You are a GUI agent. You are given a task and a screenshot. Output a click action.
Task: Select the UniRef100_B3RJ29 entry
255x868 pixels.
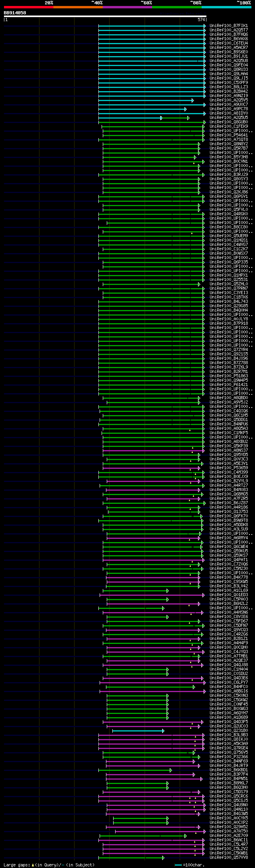tap(229, 174)
